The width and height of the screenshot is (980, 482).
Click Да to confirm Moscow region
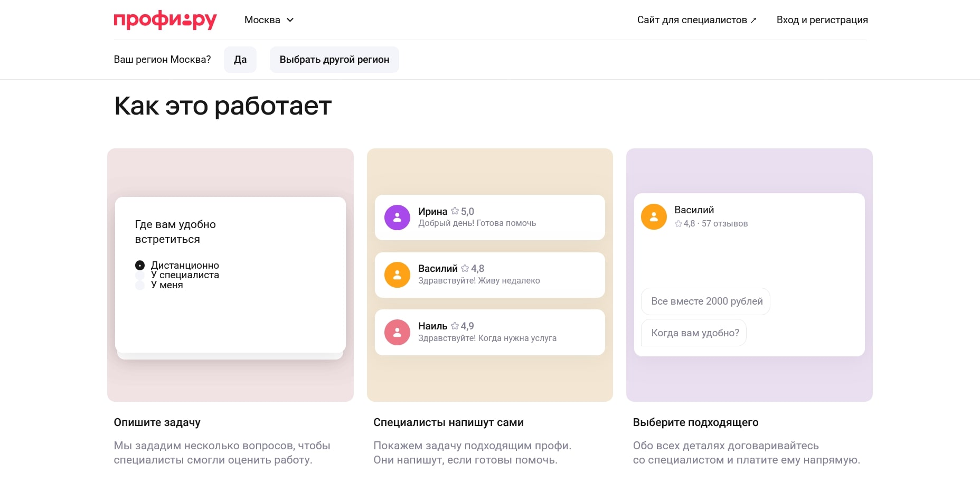pos(240,59)
